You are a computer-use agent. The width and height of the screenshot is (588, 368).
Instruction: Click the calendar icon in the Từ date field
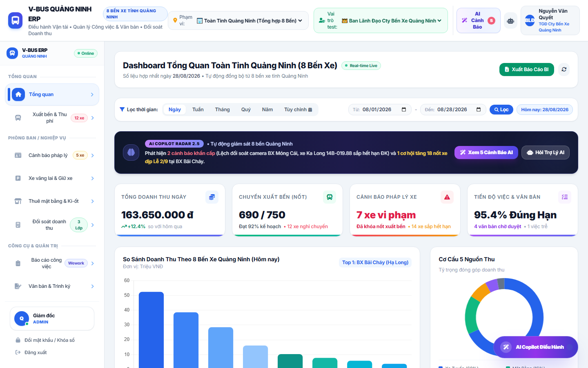404,110
